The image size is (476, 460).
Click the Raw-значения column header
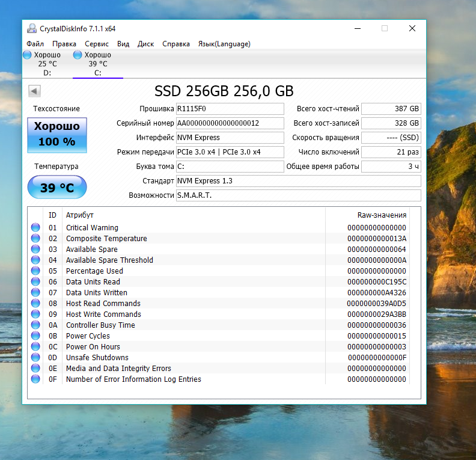(368, 215)
